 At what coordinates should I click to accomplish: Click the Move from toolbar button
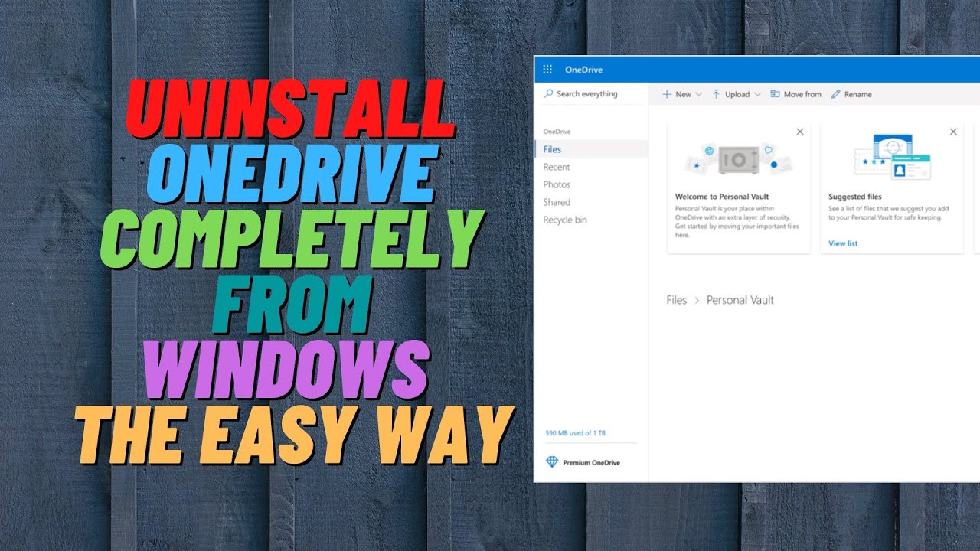[795, 94]
